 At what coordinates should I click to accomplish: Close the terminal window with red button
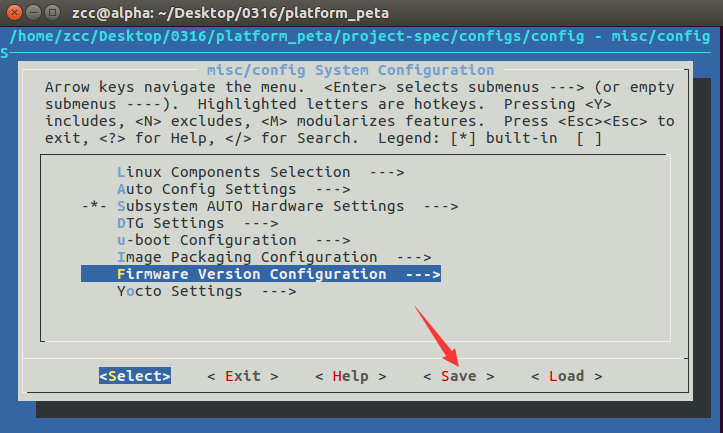[x=14, y=12]
